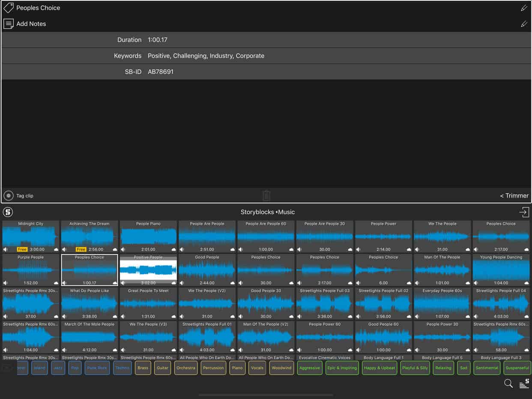
Task: Open the magnifying glass search icon
Action: pos(508,384)
